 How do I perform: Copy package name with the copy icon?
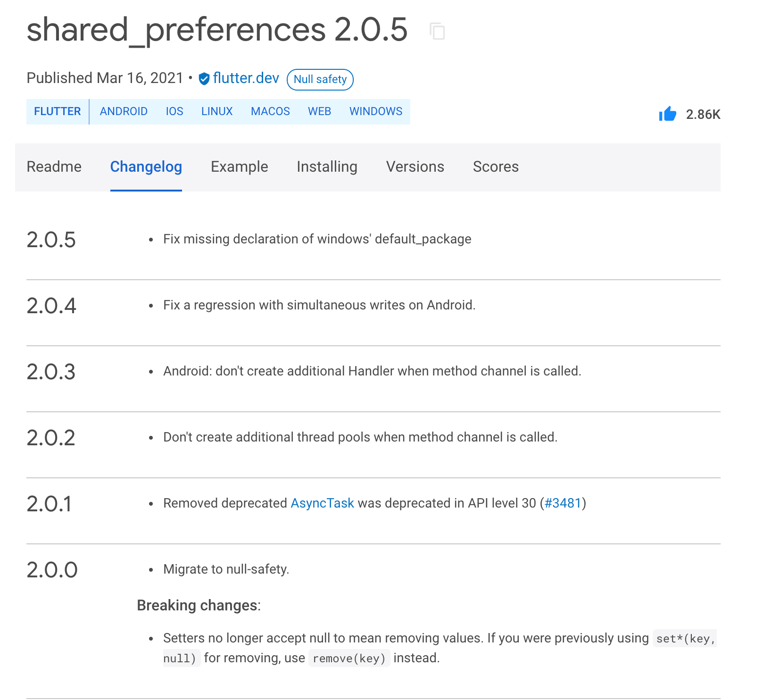point(437,31)
